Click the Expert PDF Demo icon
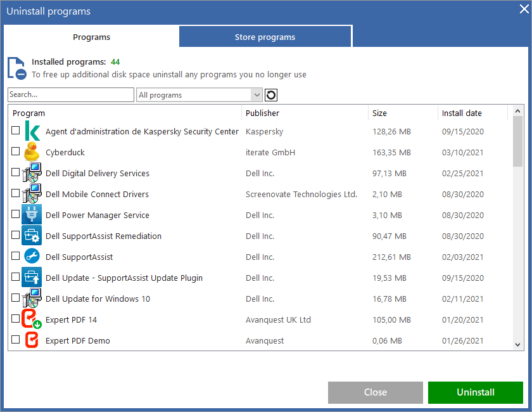Viewport: 532px width, 412px height. (x=32, y=340)
